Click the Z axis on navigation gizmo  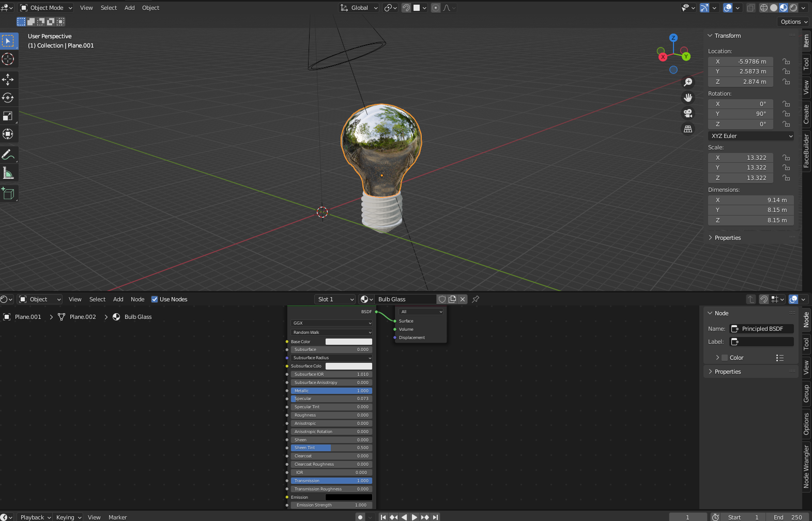pyautogui.click(x=673, y=38)
